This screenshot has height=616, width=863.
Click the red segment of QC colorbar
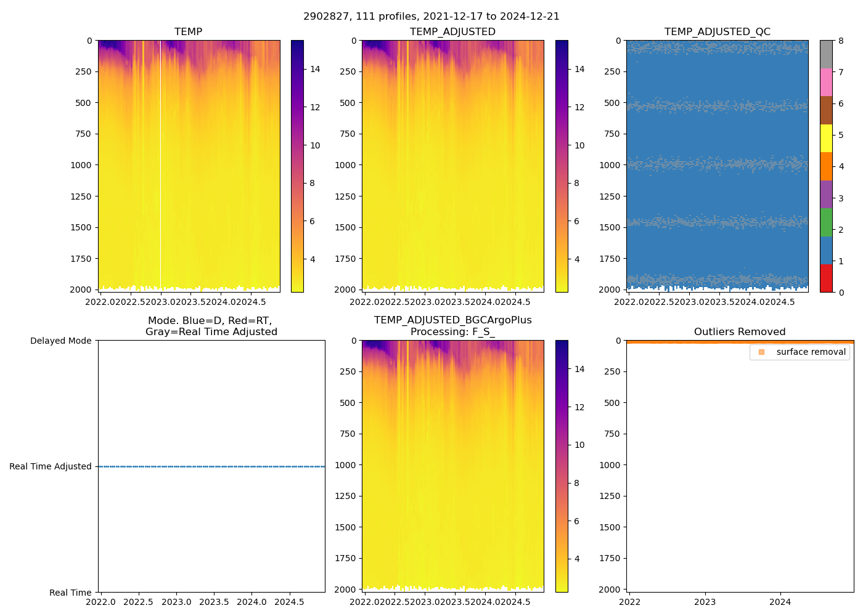(x=826, y=278)
